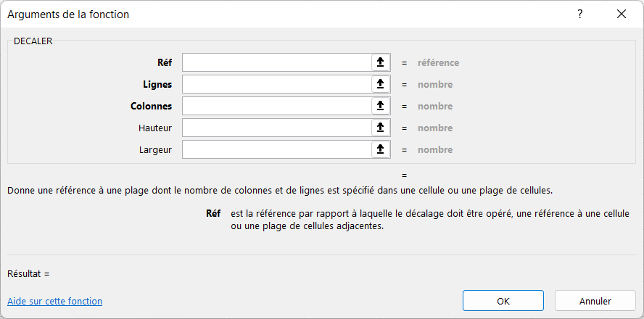Cancel with the Annuler button
This screenshot has width=644, height=319.
click(x=595, y=301)
